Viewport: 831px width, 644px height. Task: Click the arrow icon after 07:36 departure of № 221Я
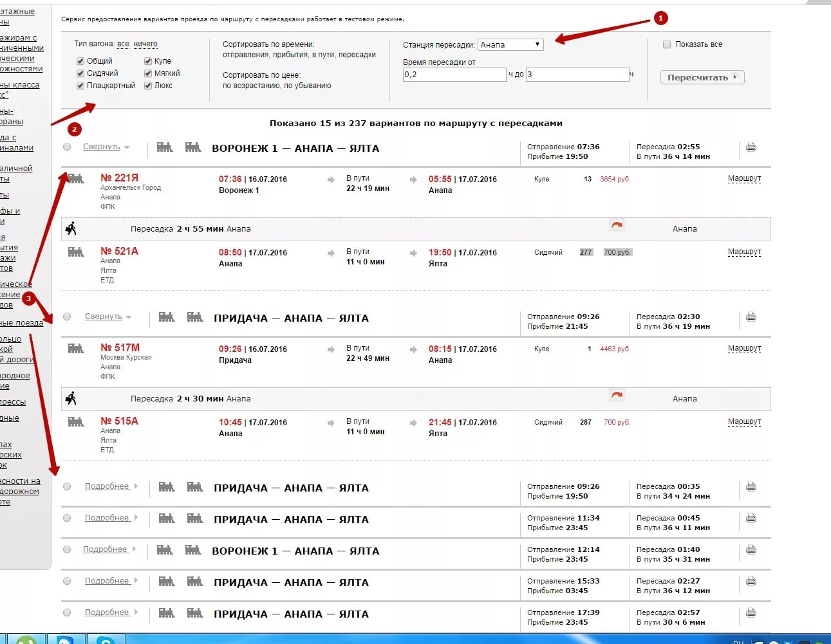click(x=331, y=180)
